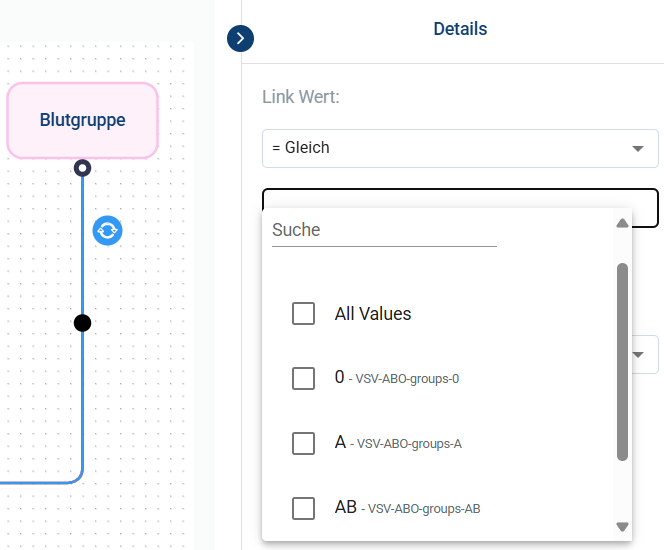Select the AB checkbox option
This screenshot has width=664, height=550.
pos(304,508)
